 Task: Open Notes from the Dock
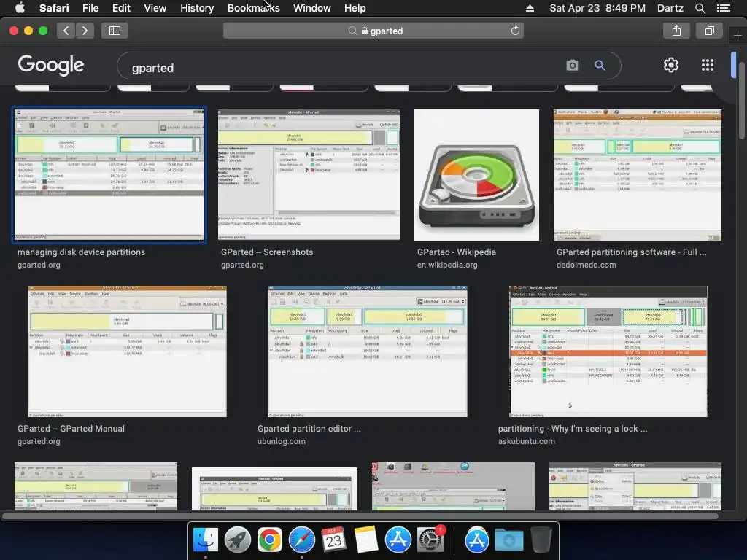[366, 540]
